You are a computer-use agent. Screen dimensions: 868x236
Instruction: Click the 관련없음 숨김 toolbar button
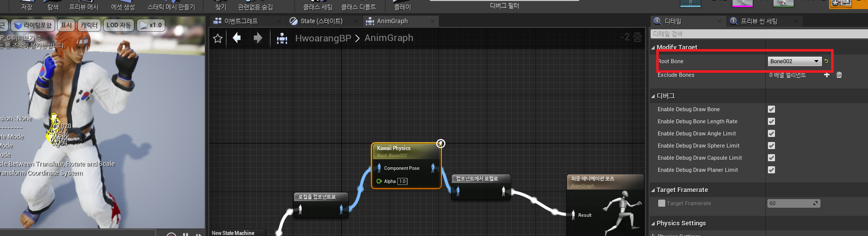click(255, 7)
